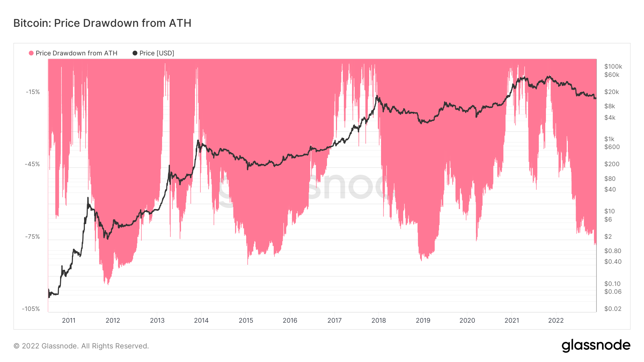Click the -105% left axis label
Viewport: 644px width, 362px height.
pos(31,309)
